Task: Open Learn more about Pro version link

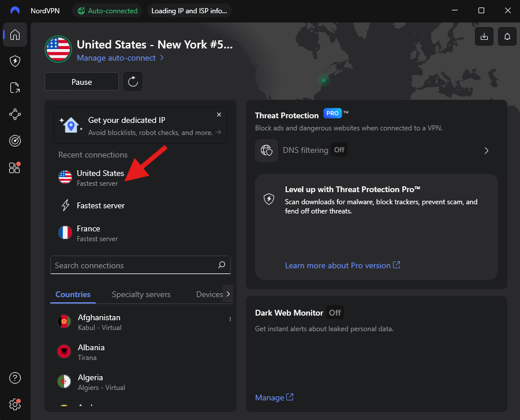Action: (x=343, y=265)
